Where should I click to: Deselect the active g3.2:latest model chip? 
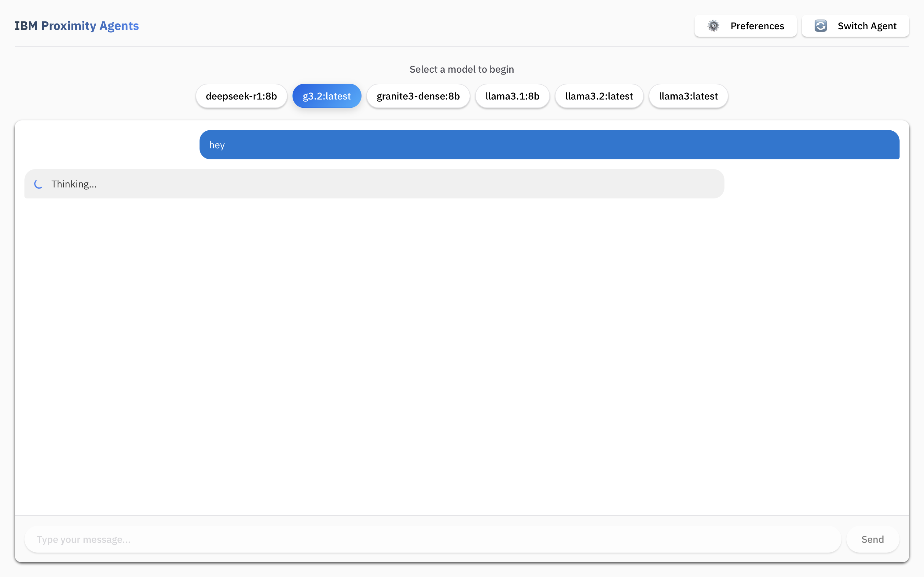coord(326,96)
